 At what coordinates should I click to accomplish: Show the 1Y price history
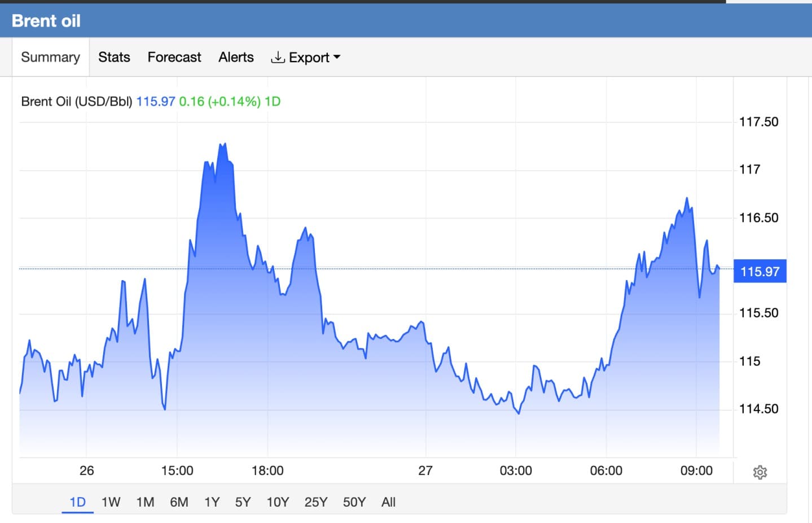tap(212, 502)
